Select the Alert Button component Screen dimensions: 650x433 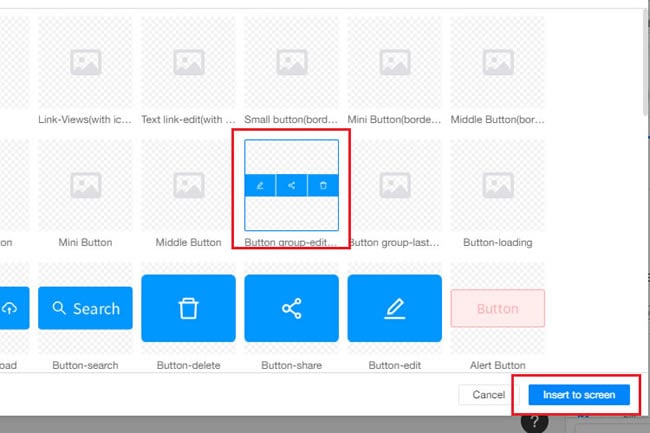tap(497, 308)
